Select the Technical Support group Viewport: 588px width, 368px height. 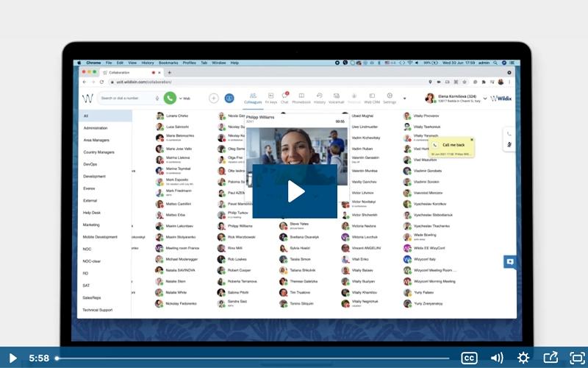[98, 310]
